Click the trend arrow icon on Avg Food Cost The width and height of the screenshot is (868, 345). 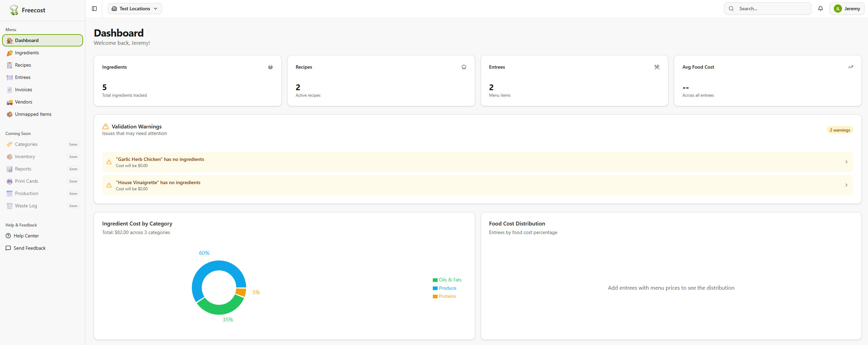851,67
